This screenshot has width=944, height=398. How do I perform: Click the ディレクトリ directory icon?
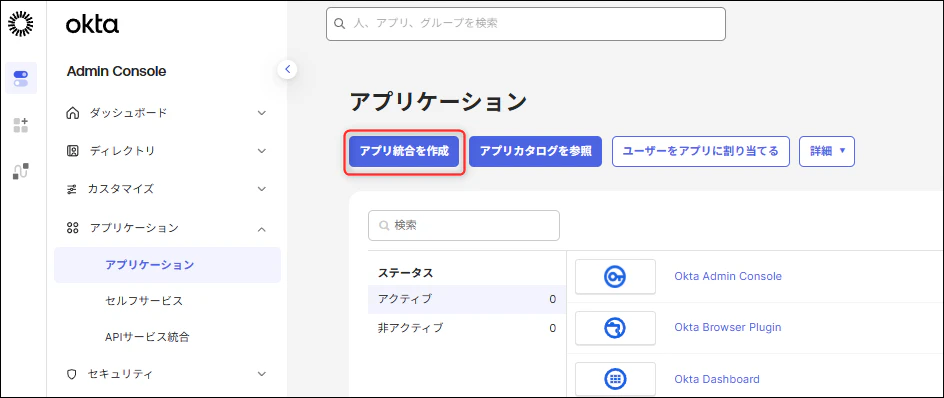72,151
